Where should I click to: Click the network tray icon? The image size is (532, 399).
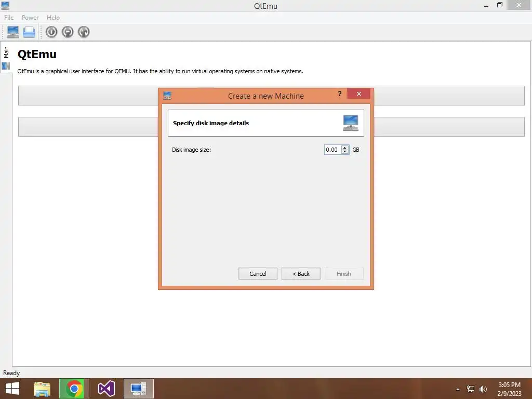click(x=471, y=389)
